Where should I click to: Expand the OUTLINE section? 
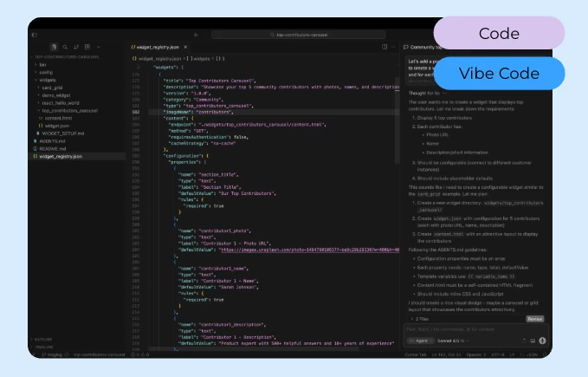43,340
